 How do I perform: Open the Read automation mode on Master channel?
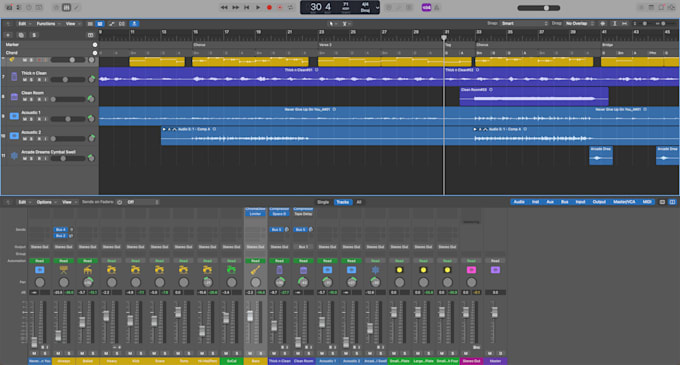495,261
